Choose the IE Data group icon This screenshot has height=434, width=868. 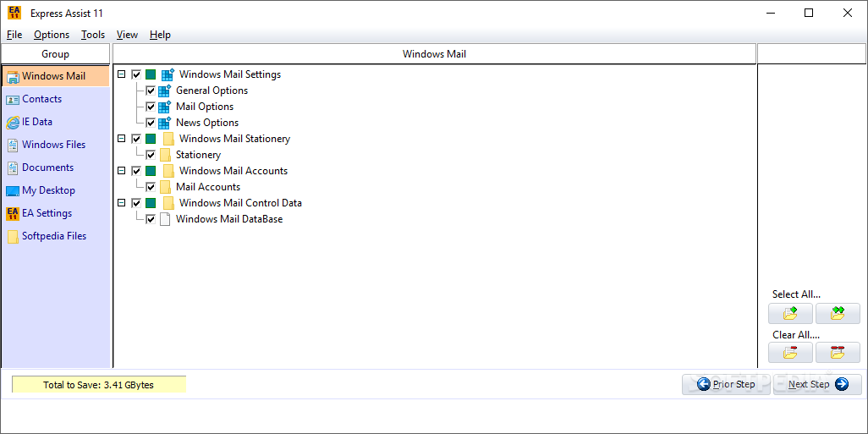13,123
